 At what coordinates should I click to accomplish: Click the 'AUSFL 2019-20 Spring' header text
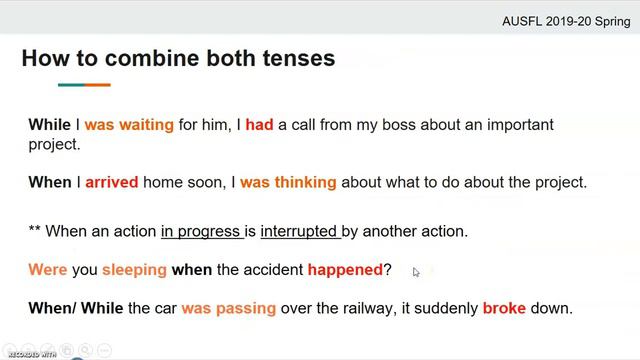(566, 21)
